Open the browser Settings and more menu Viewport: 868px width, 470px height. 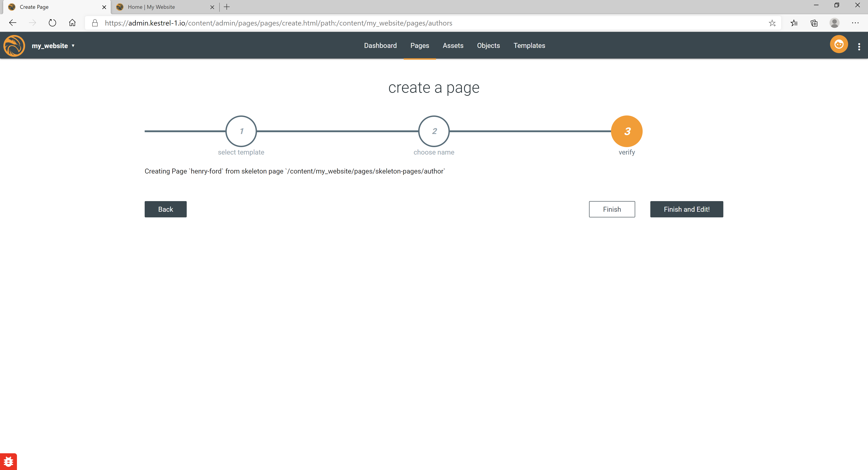[855, 23]
